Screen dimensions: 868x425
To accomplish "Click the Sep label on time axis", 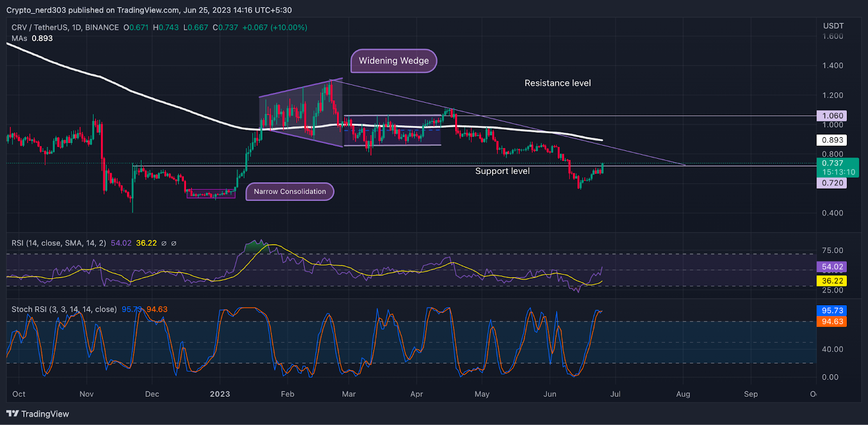I will click(x=751, y=394).
